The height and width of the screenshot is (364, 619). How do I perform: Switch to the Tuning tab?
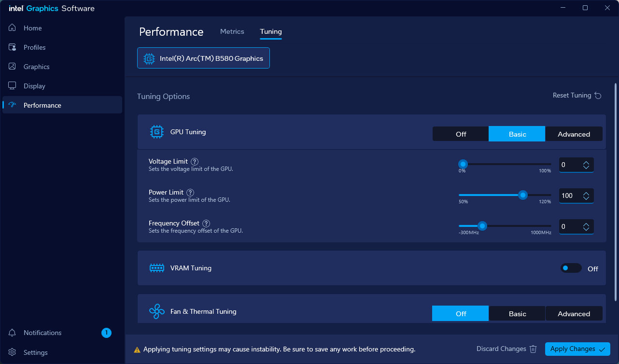[271, 31]
